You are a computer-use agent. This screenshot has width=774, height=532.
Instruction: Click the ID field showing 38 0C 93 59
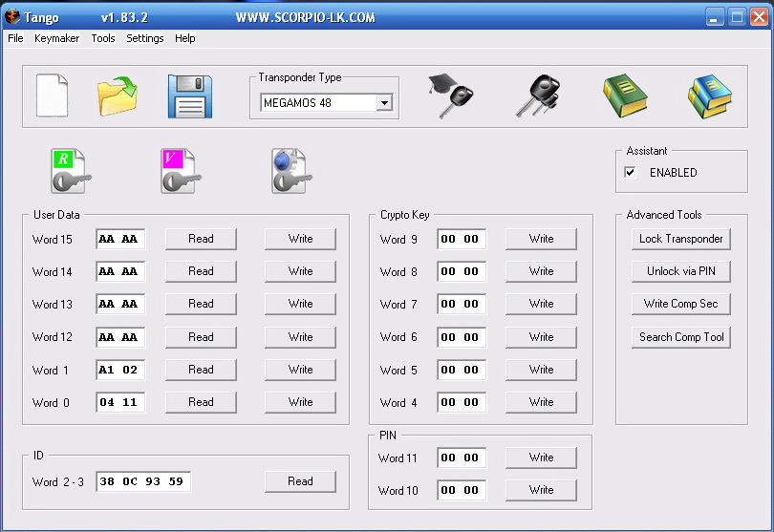tap(143, 481)
